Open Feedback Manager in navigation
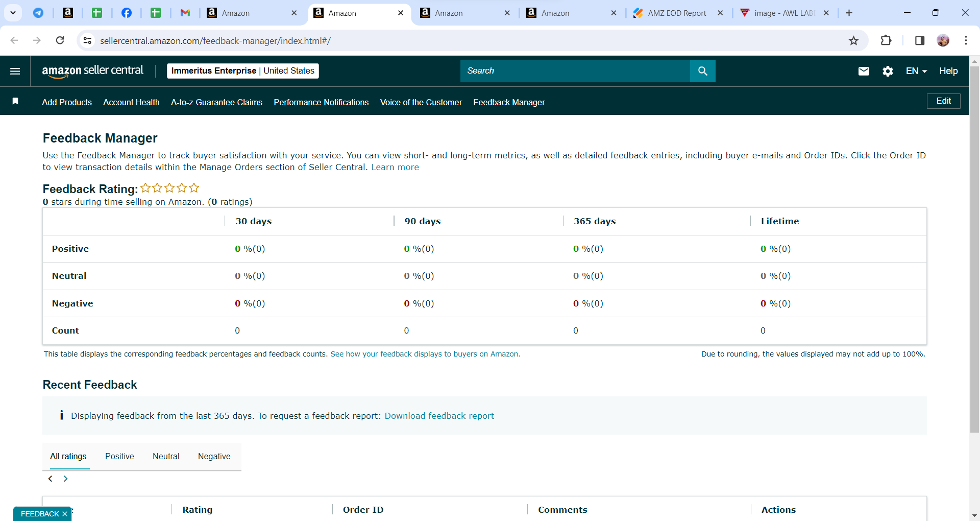The width and height of the screenshot is (980, 521). pyautogui.click(x=509, y=102)
